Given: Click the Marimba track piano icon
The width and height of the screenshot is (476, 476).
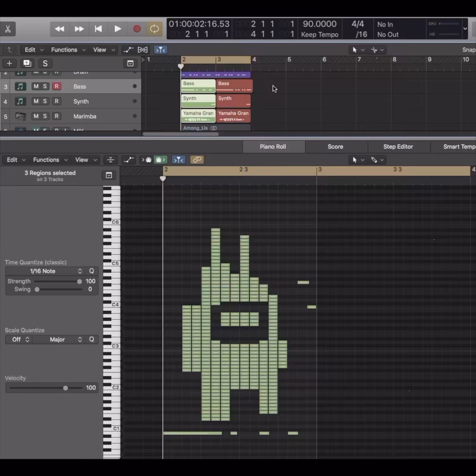Looking at the screenshot, I should 20,116.
